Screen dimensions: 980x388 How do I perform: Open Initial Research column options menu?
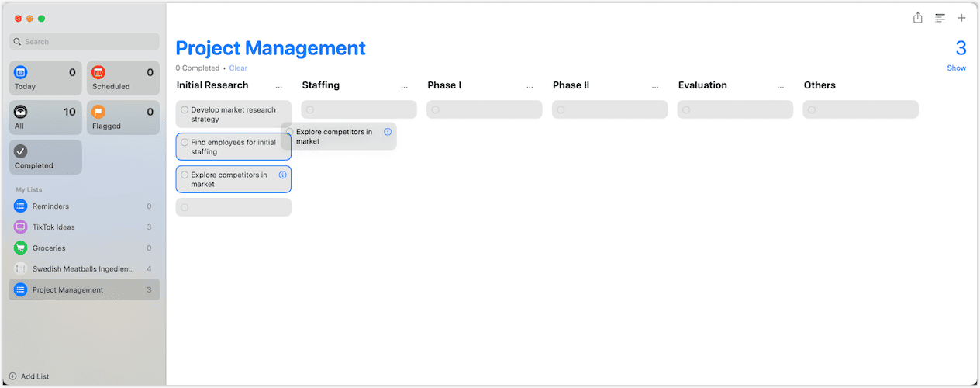click(279, 86)
